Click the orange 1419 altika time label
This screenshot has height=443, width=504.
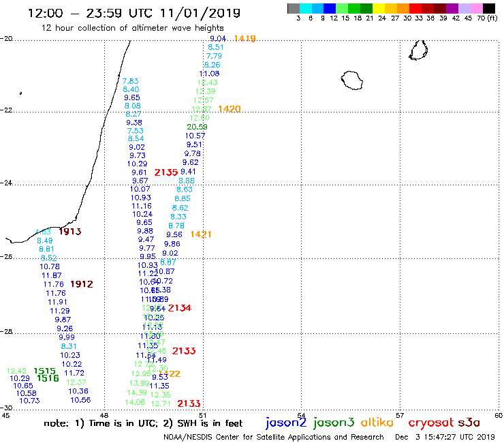click(245, 39)
